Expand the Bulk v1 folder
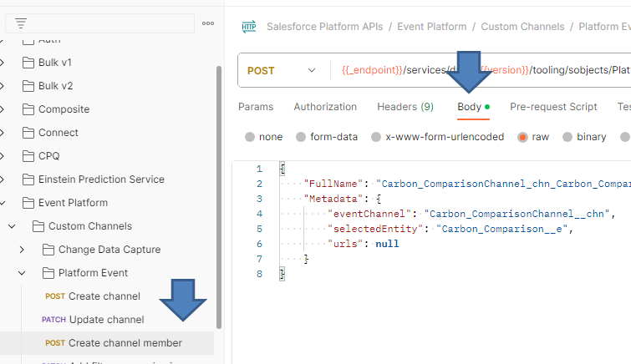This screenshot has height=364, width=631. (x=2, y=63)
